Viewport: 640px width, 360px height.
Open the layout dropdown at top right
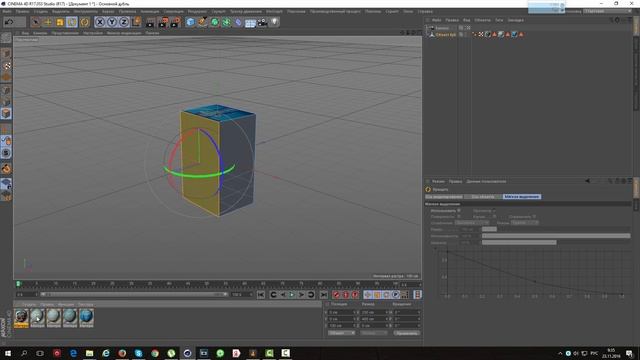click(607, 11)
